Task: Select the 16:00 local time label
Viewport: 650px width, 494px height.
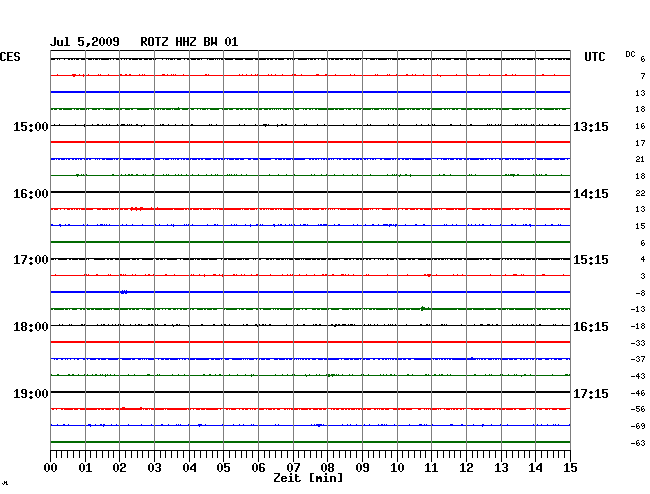Action: coord(31,194)
